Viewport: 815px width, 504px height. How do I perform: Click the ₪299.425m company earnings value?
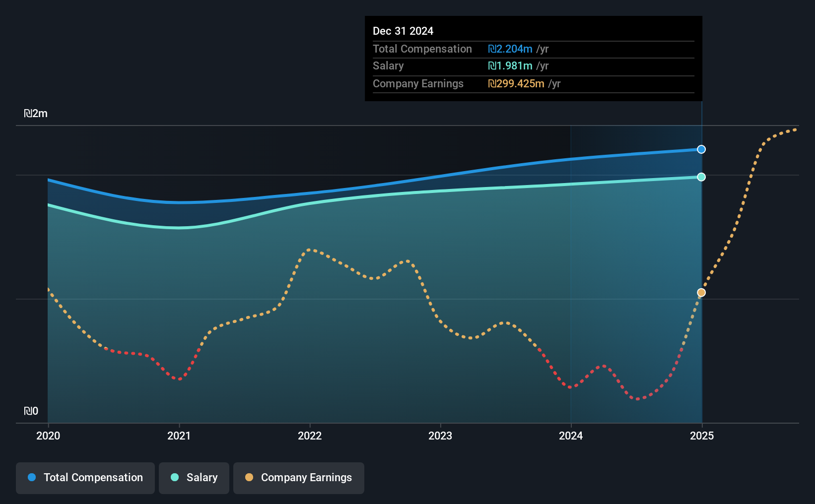(x=516, y=83)
